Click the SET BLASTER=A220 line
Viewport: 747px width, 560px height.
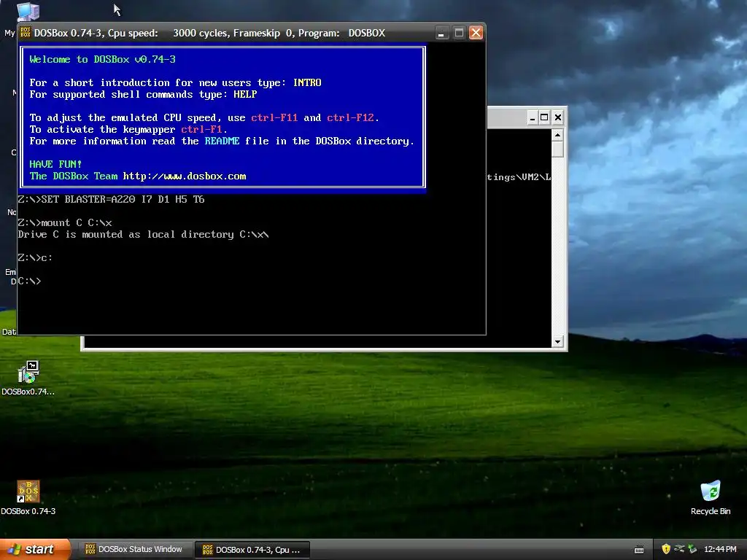[x=111, y=200]
